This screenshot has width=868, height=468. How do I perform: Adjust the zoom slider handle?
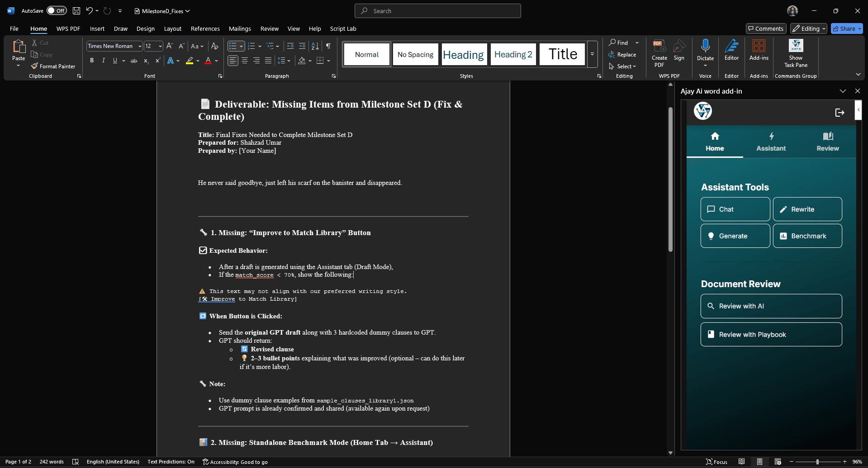coord(817,462)
